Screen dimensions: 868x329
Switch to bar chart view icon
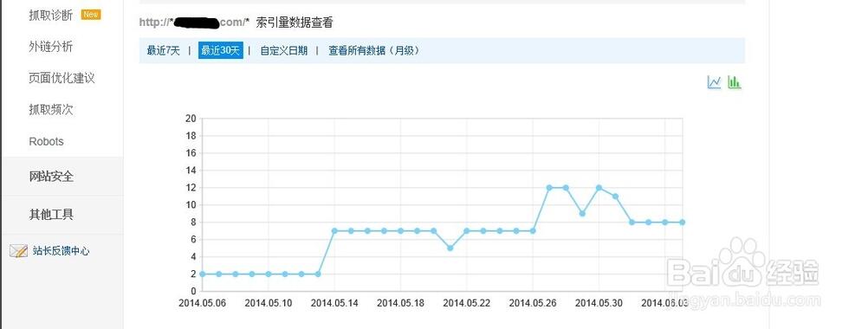tap(734, 82)
